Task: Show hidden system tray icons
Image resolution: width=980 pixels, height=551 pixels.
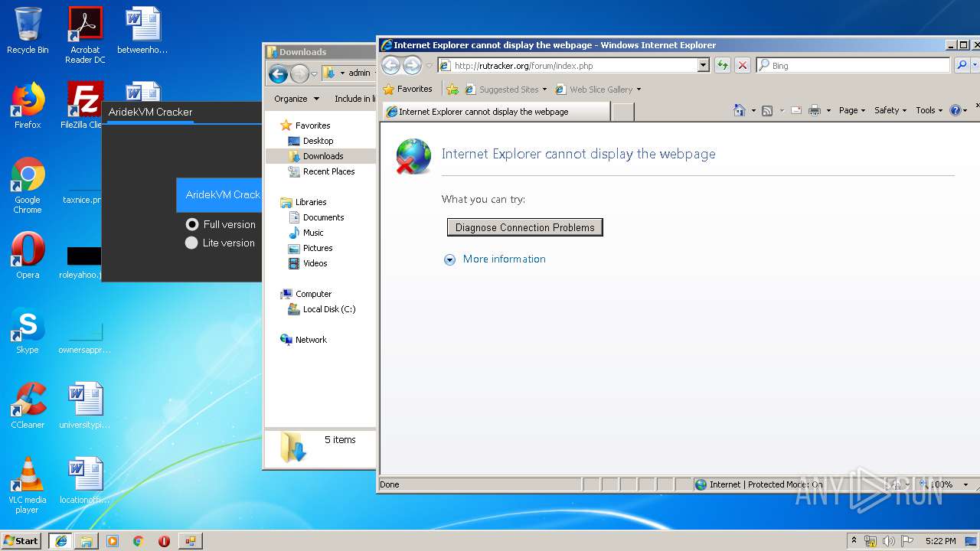Action: (854, 541)
